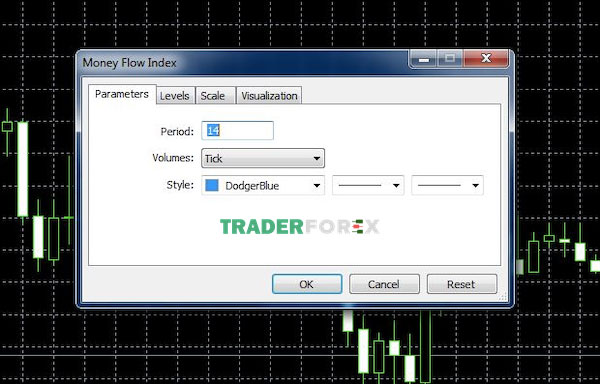Click the dialog resize grip corner
The image size is (600, 384).
click(x=503, y=297)
